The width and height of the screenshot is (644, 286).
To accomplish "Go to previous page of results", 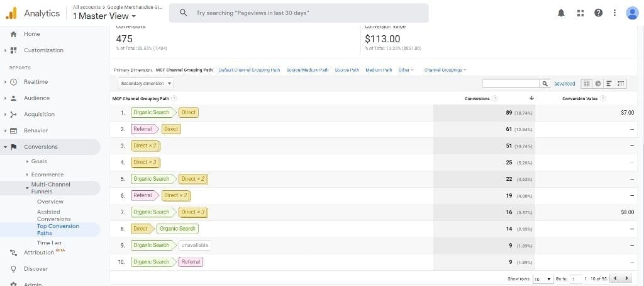I will (x=615, y=278).
